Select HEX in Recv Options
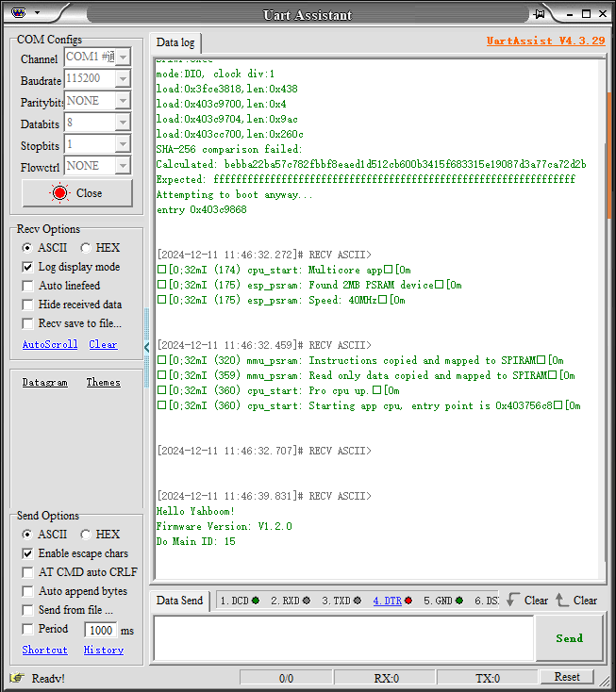Viewport: 616px width, 692px height. click(85, 248)
